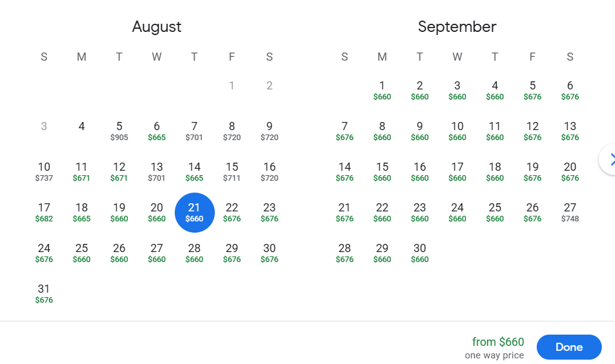Viewport: 615px width, 364px height.
Task: Choose August 6 at $665
Action: pos(157,131)
